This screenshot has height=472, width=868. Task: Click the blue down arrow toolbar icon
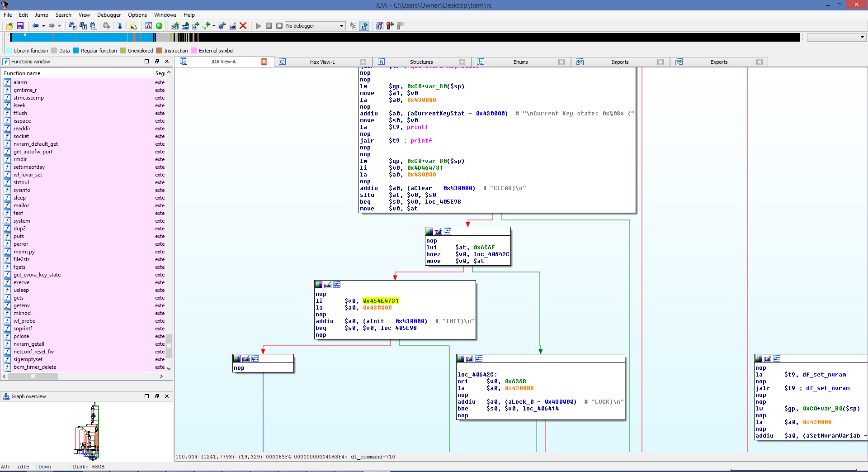point(120,26)
